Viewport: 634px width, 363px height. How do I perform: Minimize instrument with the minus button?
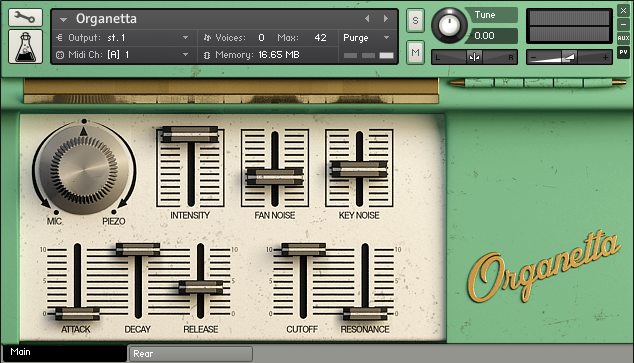pyautogui.click(x=623, y=24)
